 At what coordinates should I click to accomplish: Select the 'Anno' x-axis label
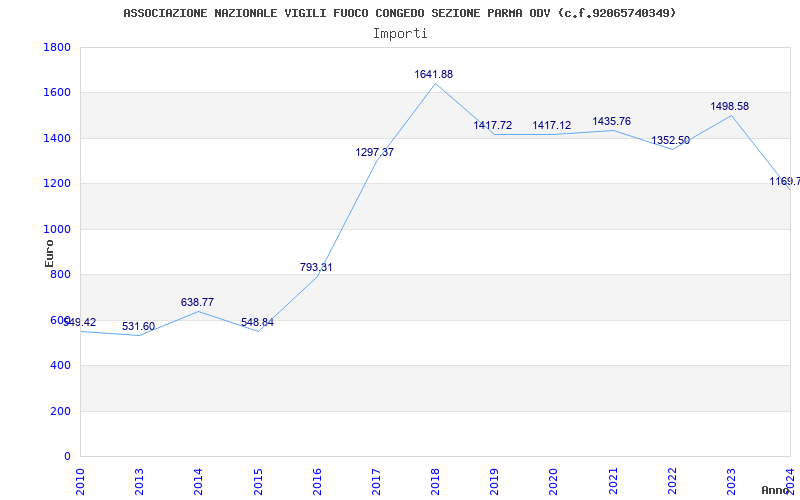click(776, 490)
